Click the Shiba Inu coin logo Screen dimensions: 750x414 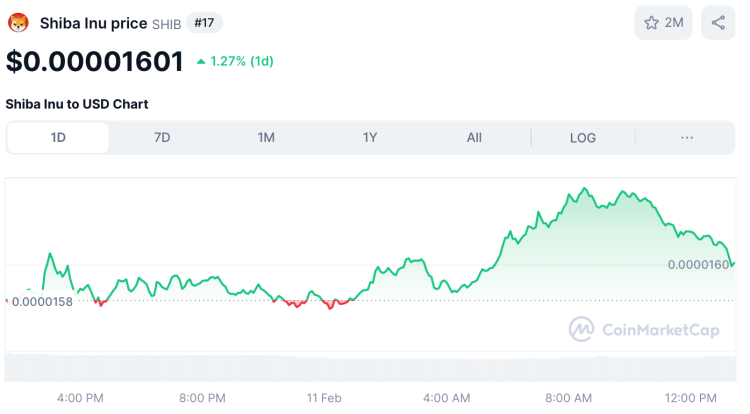[x=19, y=23]
